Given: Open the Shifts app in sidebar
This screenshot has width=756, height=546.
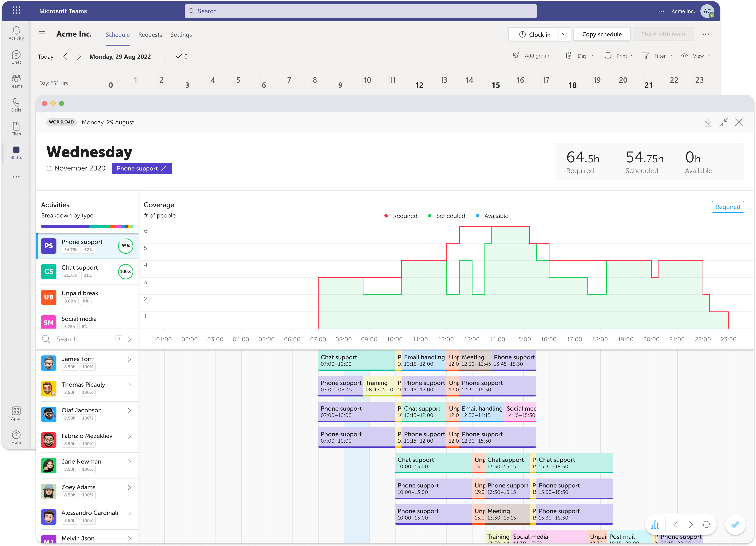Looking at the screenshot, I should coord(16,153).
